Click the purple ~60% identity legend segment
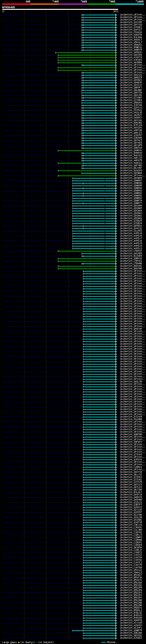This screenshot has width=146, height=644. (73, 4)
